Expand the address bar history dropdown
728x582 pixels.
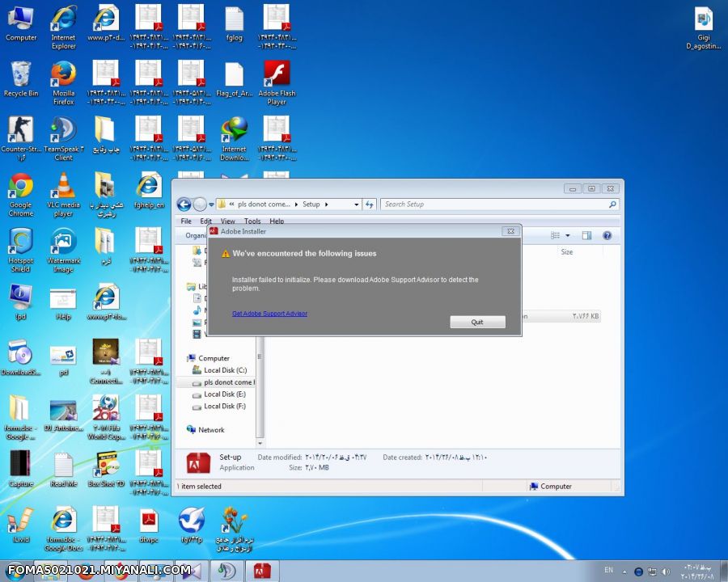coord(356,205)
